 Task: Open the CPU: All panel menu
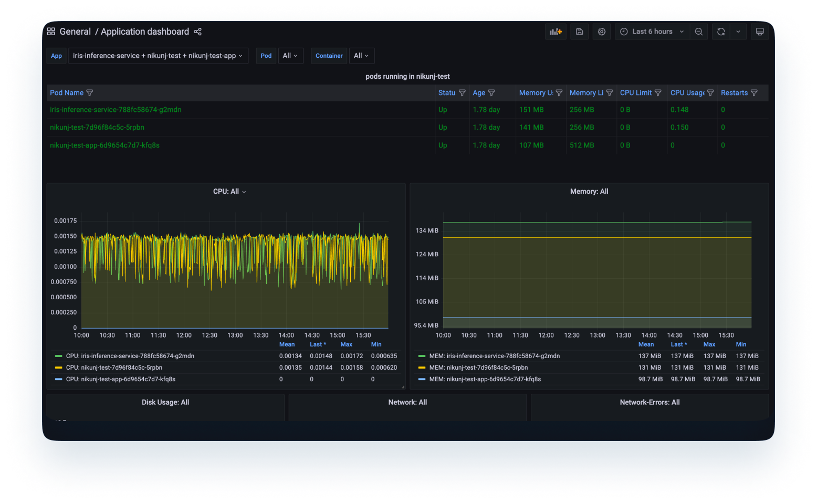[x=229, y=192]
